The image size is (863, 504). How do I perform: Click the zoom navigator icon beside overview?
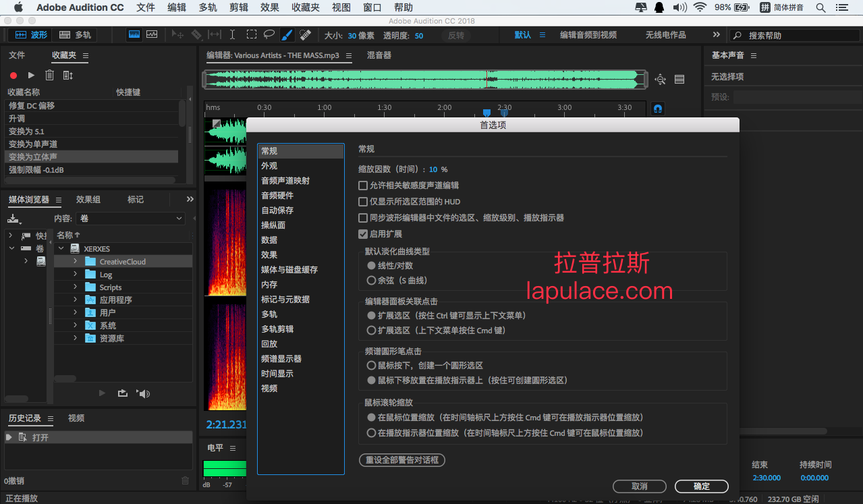[x=660, y=80]
